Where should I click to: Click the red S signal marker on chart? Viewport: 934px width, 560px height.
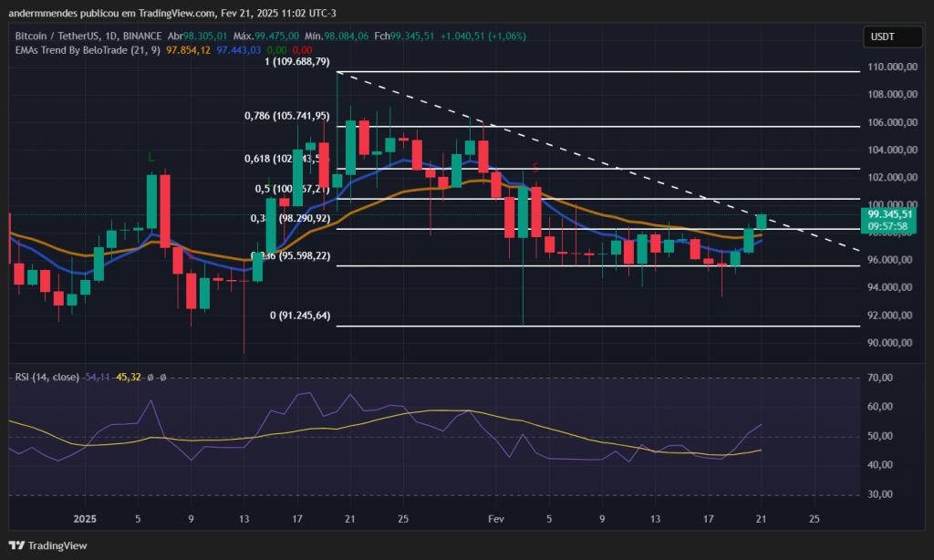point(535,168)
